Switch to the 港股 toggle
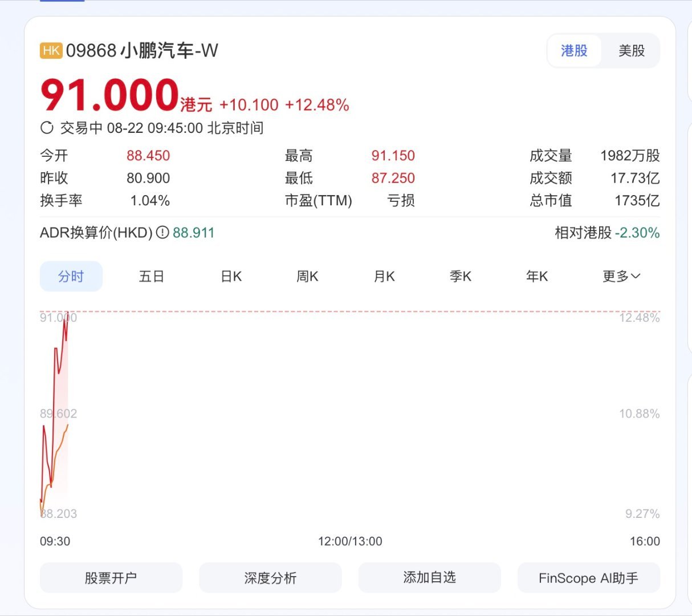 click(574, 51)
